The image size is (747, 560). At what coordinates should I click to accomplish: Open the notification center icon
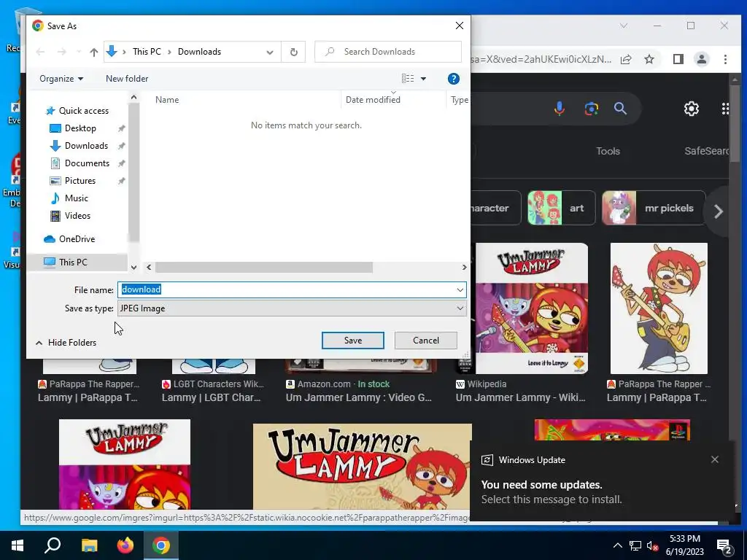724,545
